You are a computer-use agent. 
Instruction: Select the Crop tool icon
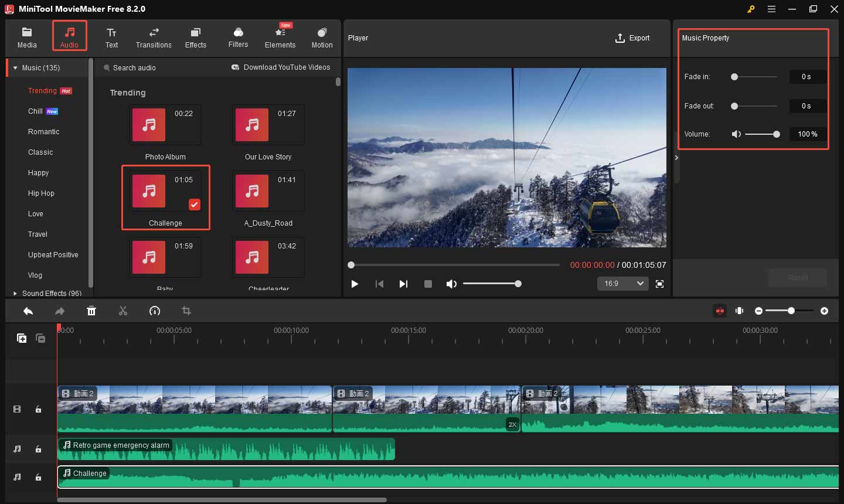186,311
